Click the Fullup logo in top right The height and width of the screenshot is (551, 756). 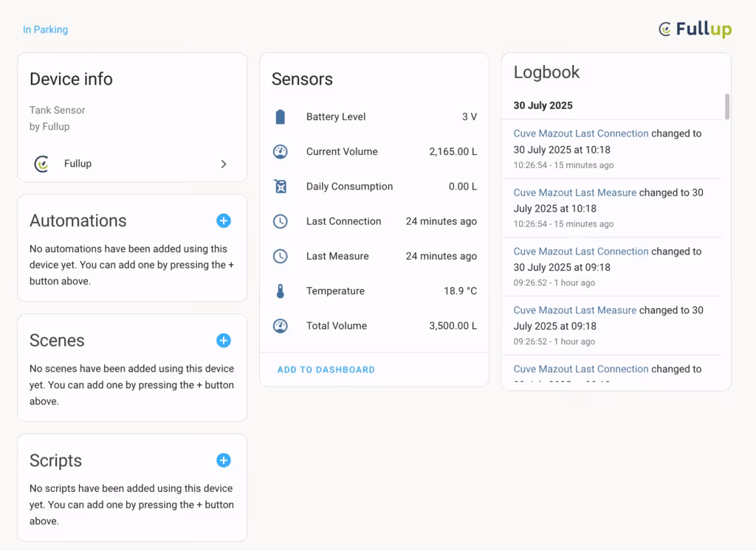click(695, 30)
